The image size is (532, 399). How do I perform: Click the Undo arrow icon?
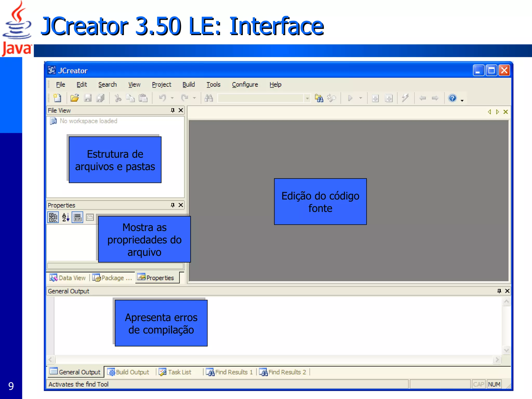click(x=163, y=98)
